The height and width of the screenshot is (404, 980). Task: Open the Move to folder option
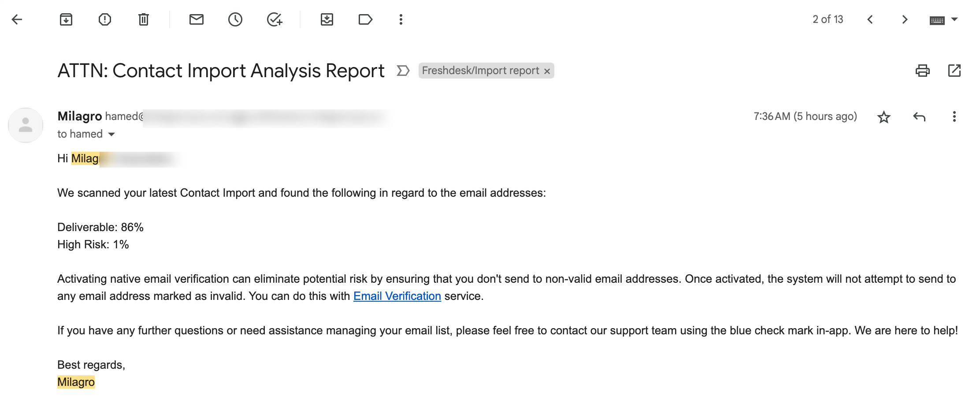pyautogui.click(x=327, y=19)
